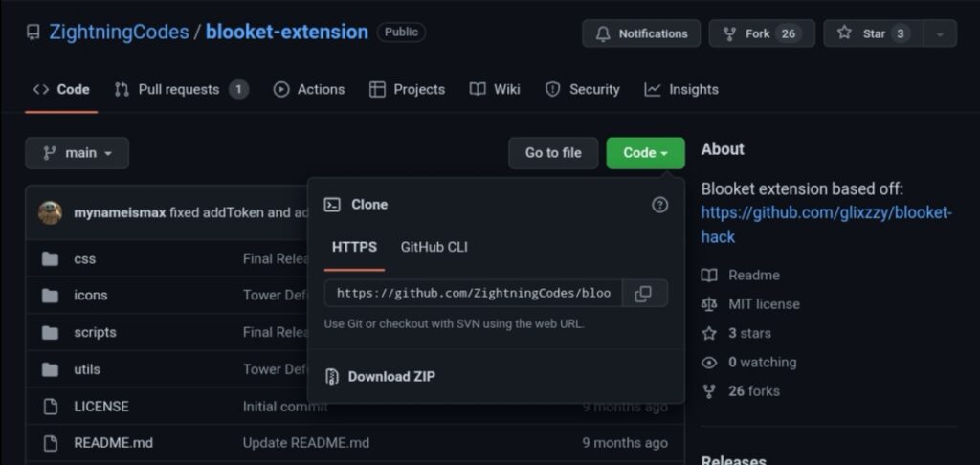
Task: Click the folder icon for icons
Action: (50, 295)
